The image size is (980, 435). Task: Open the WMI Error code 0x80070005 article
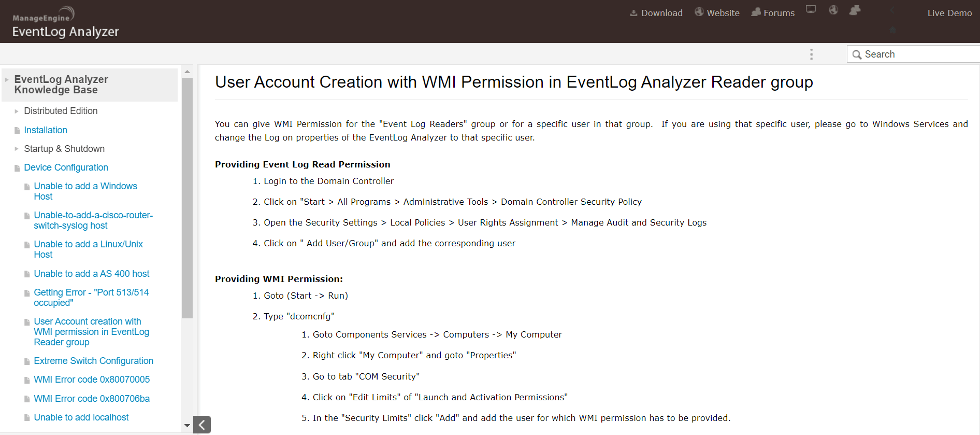[92, 380]
